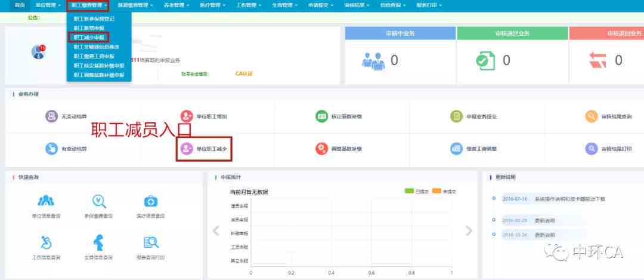Viewport: 644px width, 280px height.
Task: Open 工伤信息查询 wheelchair icon
Action: pos(46,242)
